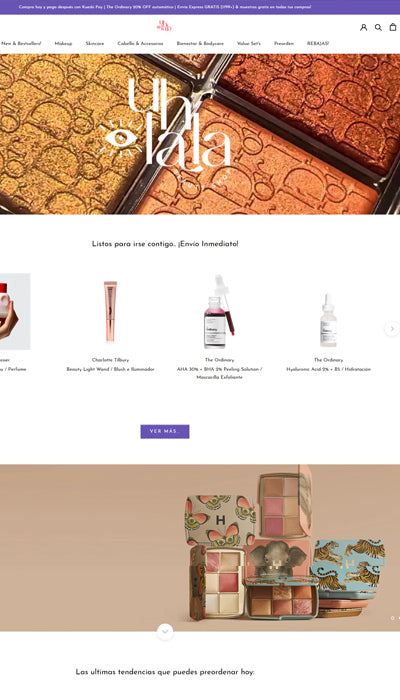400x700 pixels.
Task: Open the REBAJAS! sale menu
Action: point(318,43)
